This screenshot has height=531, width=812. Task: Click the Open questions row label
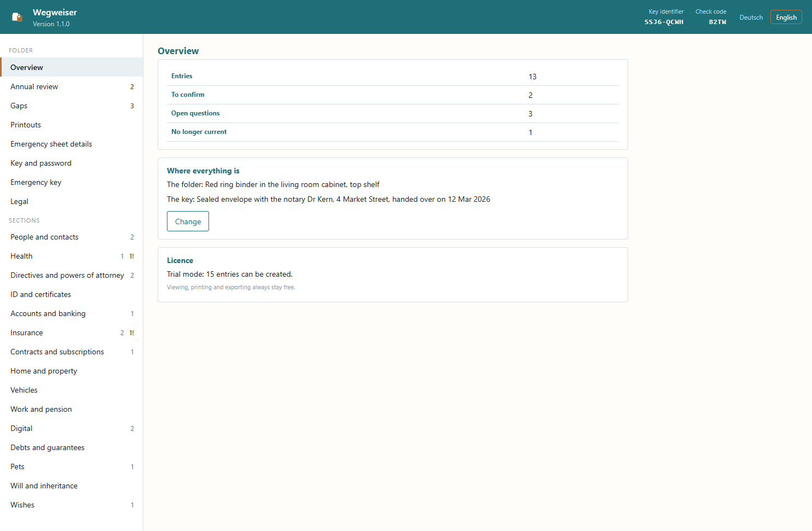pos(195,113)
